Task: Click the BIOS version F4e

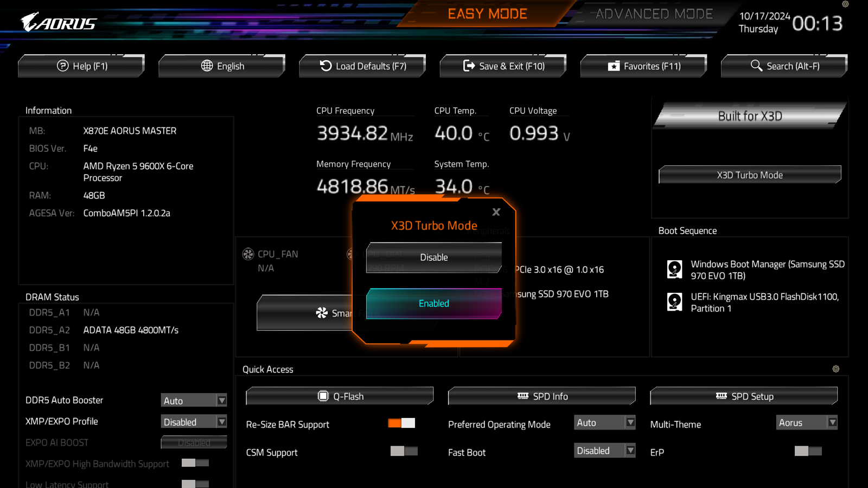Action: point(91,149)
